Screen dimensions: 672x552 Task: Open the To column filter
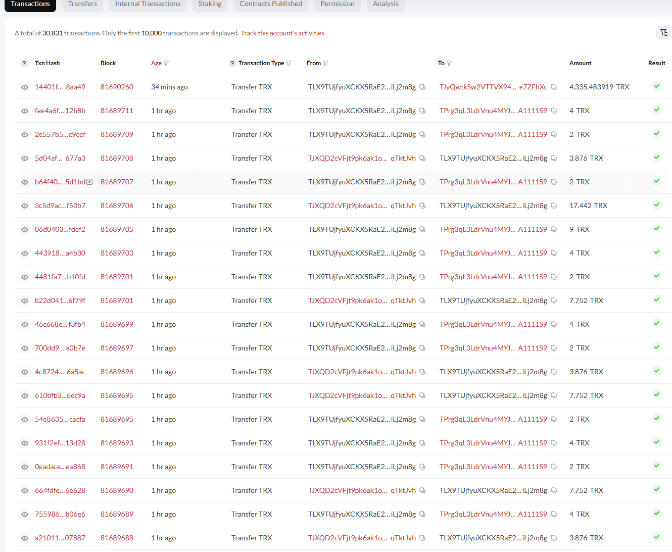point(448,63)
